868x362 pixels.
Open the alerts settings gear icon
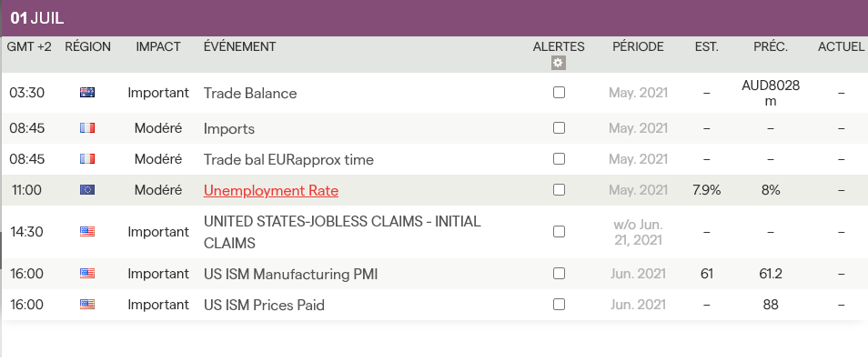pos(558,63)
